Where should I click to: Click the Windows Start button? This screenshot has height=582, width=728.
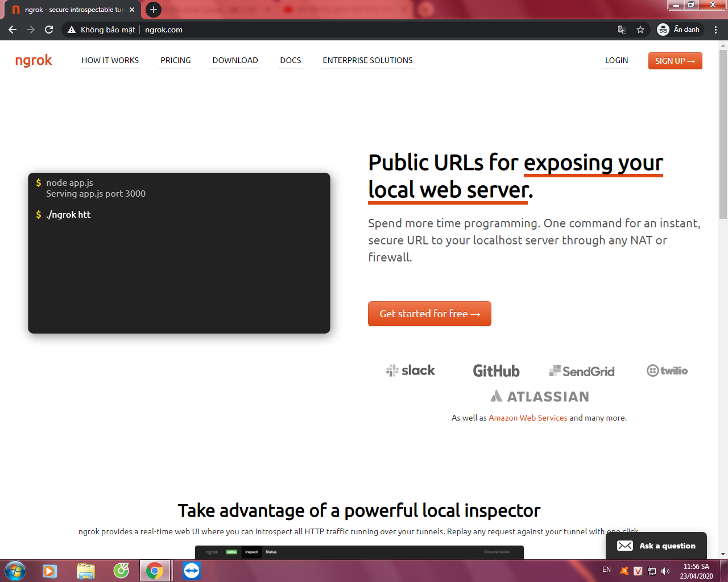tap(15, 570)
